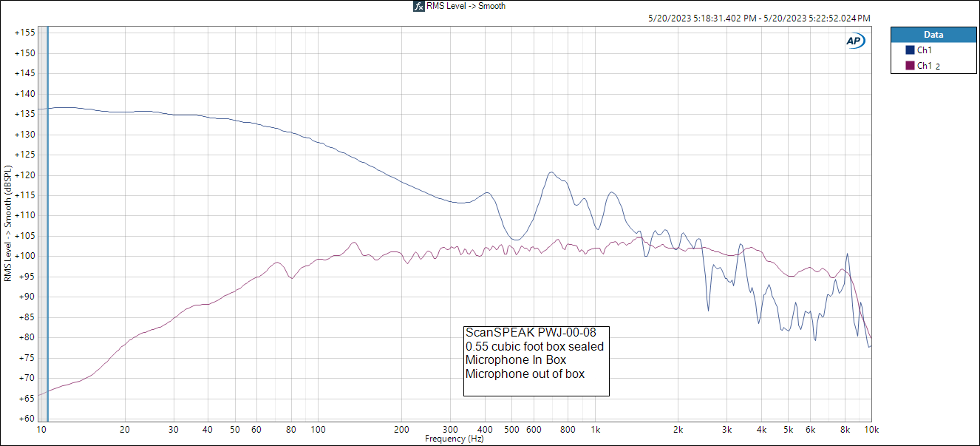Click the +135 y-axis tick label
Viewport: 980px width, 446px height.
point(24,114)
